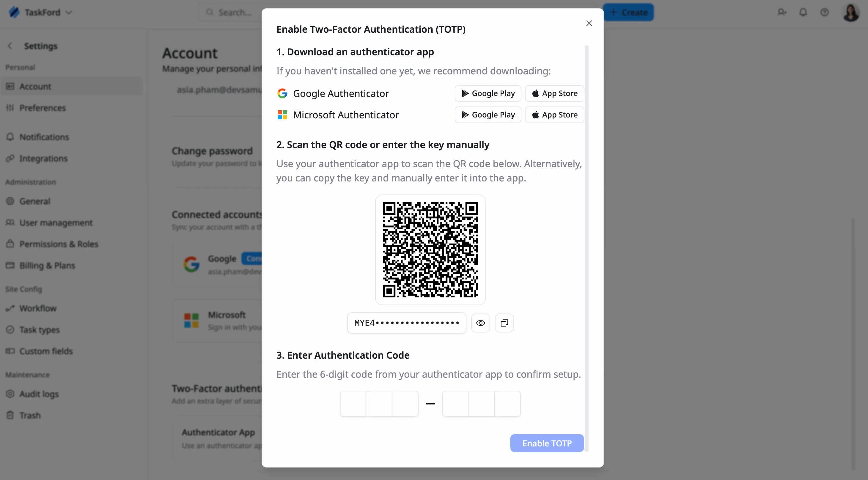This screenshot has height=480, width=868.
Task: Click the User management people icon
Action: [10, 222]
